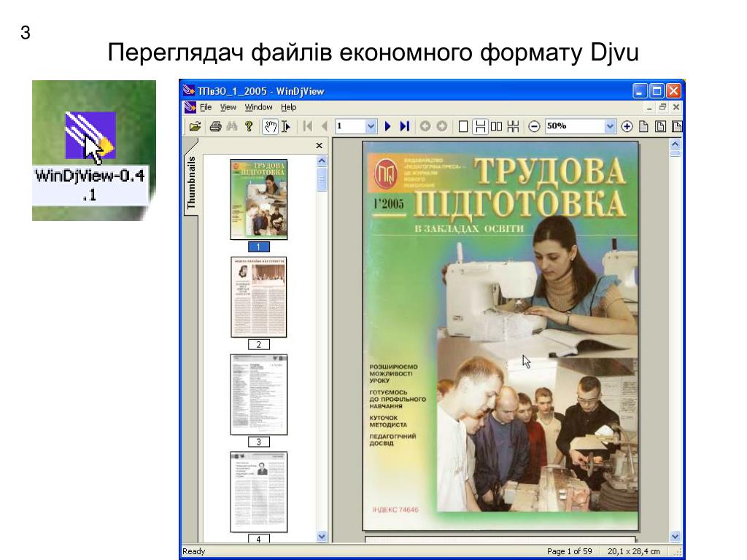The width and height of the screenshot is (747, 560).
Task: Click the grey Back navigation arrow
Action: [x=425, y=126]
